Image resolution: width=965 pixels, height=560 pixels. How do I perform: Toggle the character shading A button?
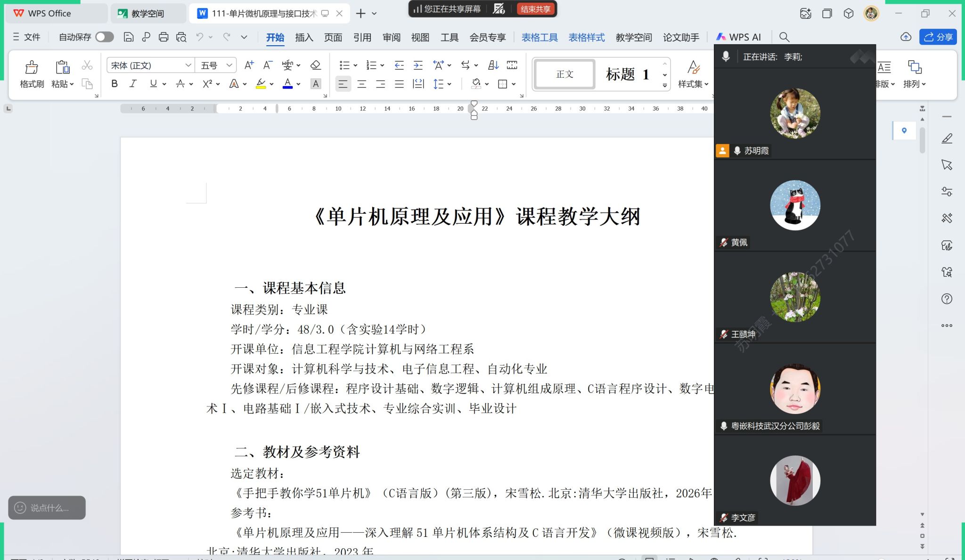pos(316,84)
